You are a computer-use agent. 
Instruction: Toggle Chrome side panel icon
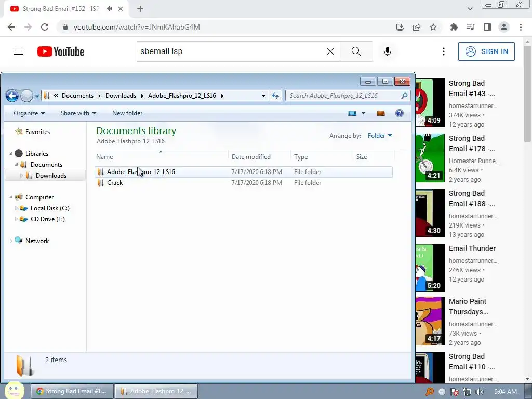tap(487, 27)
